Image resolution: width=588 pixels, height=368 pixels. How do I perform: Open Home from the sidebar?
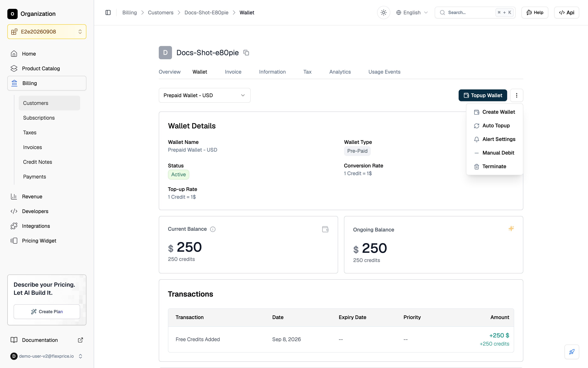point(47,54)
